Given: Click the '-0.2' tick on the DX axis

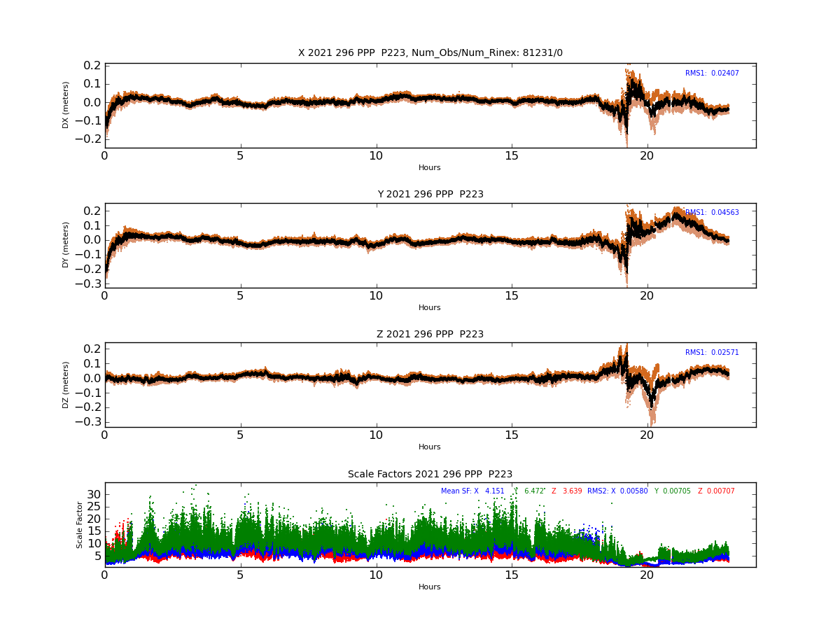Looking at the screenshot, I should point(87,139).
